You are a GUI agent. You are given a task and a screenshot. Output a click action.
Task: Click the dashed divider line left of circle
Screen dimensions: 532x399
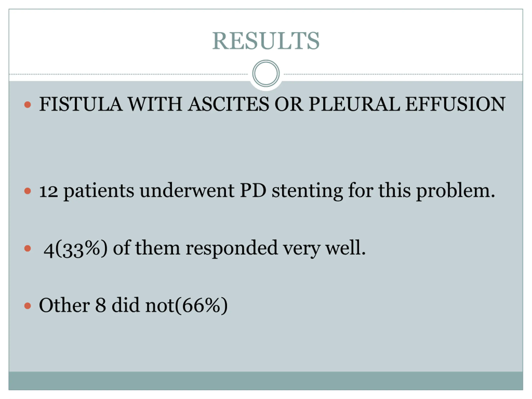[x=127, y=74]
